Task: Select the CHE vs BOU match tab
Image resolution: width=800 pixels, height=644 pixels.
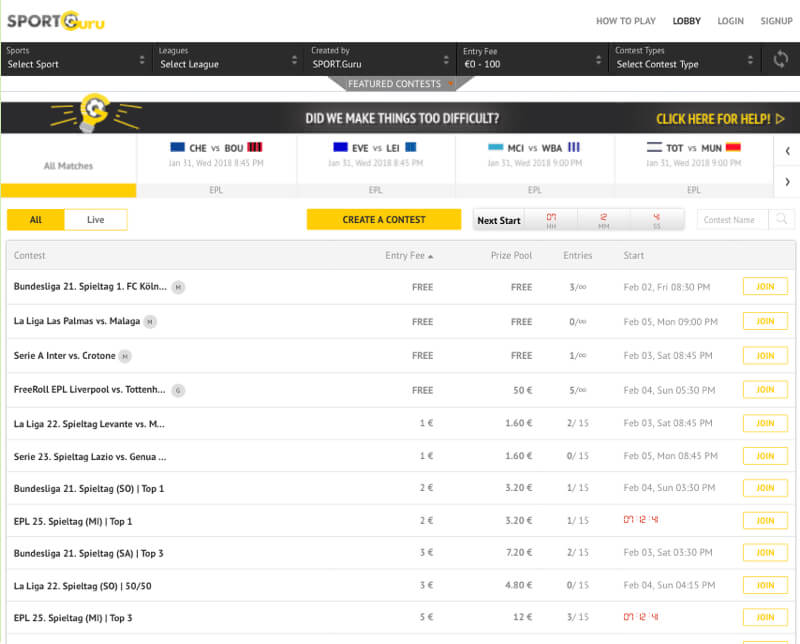Action: pyautogui.click(x=216, y=165)
